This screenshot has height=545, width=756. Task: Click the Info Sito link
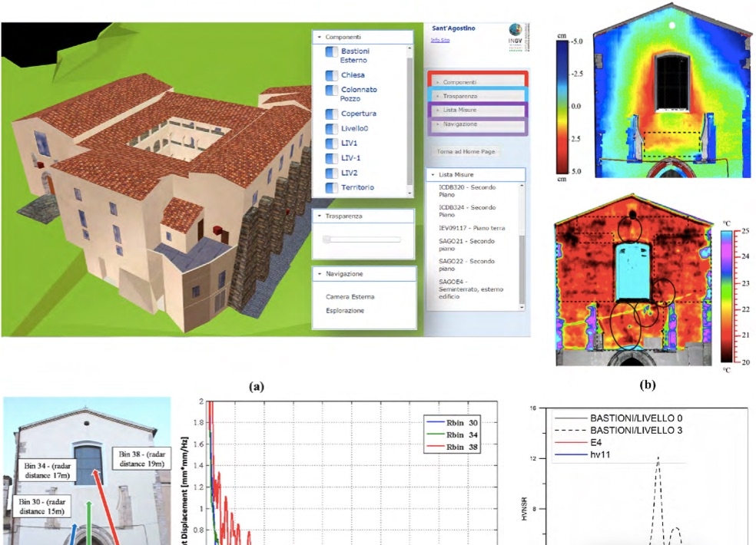[x=440, y=40]
